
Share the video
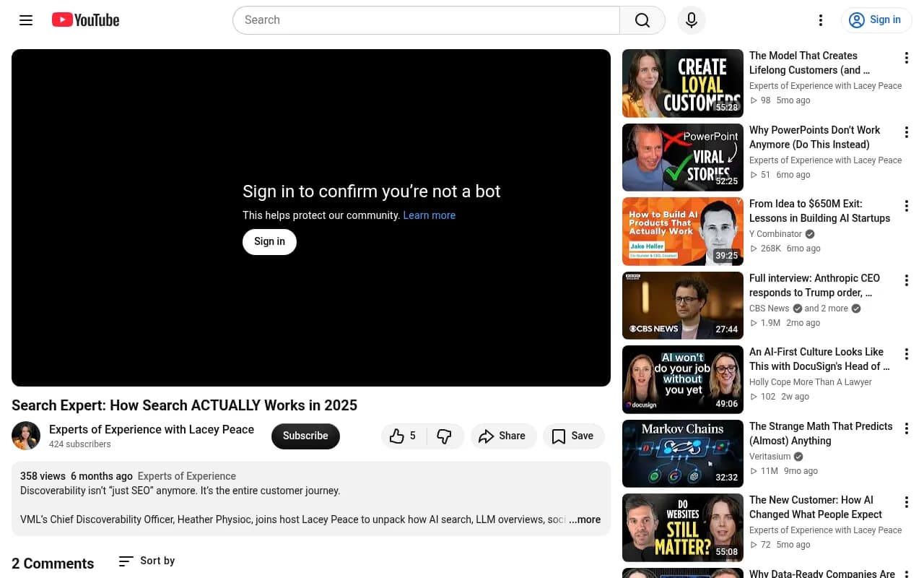(x=503, y=436)
